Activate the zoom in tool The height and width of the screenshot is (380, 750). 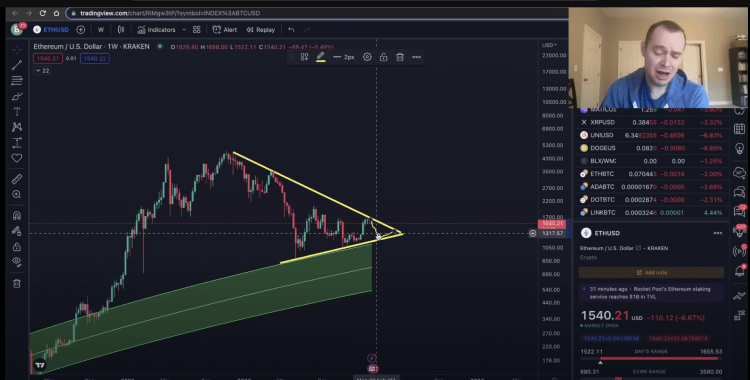[x=17, y=194]
